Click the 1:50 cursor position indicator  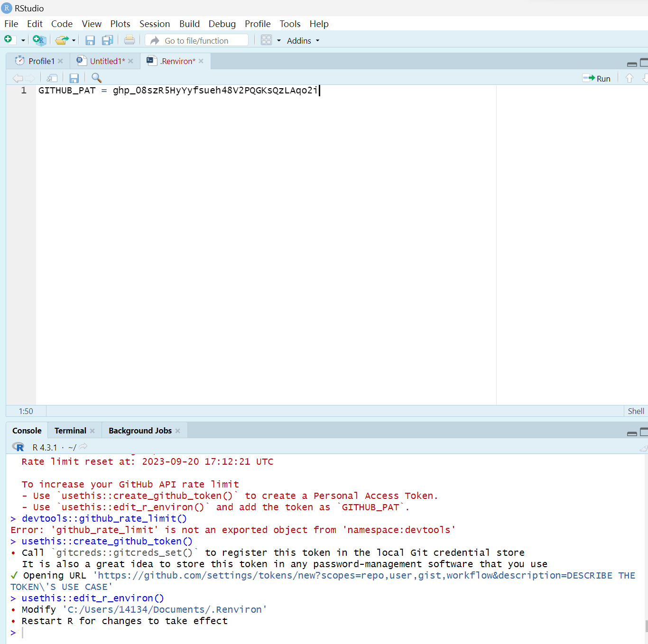(26, 411)
